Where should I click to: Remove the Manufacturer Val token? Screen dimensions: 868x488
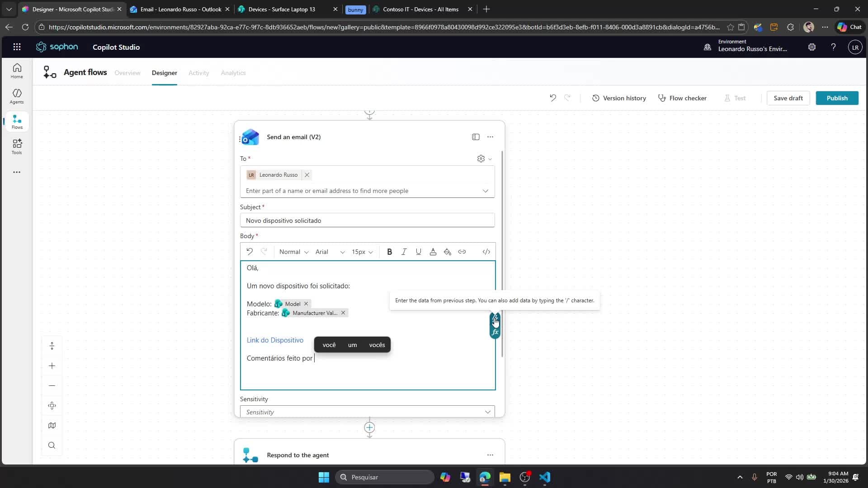[343, 313]
